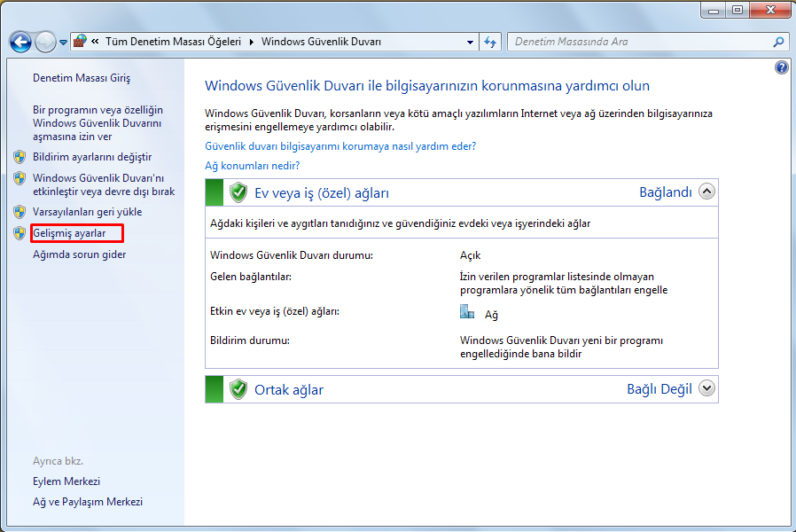Open Bildirim ayarlarını değiştir link
796x532 pixels.
(x=92, y=157)
